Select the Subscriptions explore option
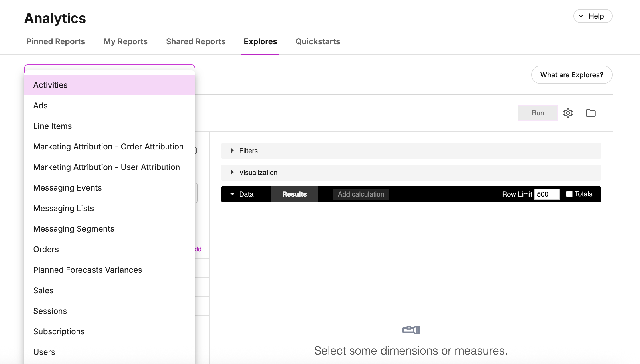The image size is (640, 364). [59, 331]
